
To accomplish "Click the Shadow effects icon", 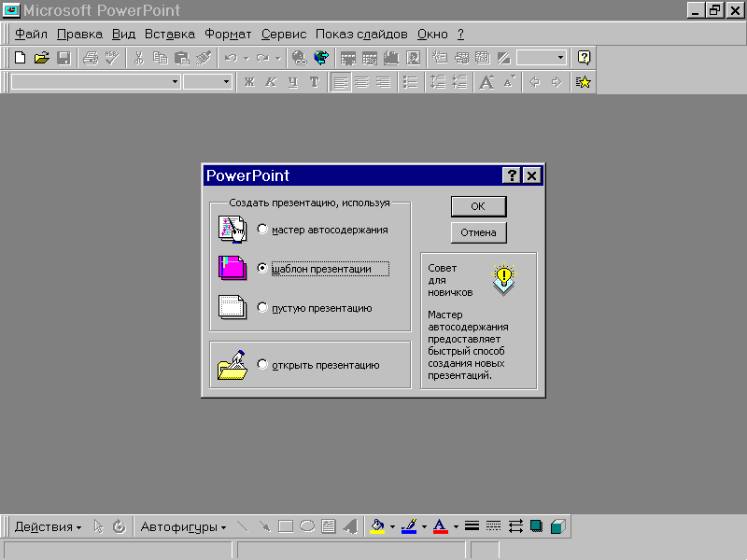I will pyautogui.click(x=536, y=526).
